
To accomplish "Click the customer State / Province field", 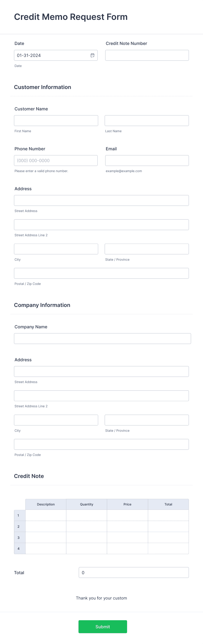I will click(x=147, y=249).
